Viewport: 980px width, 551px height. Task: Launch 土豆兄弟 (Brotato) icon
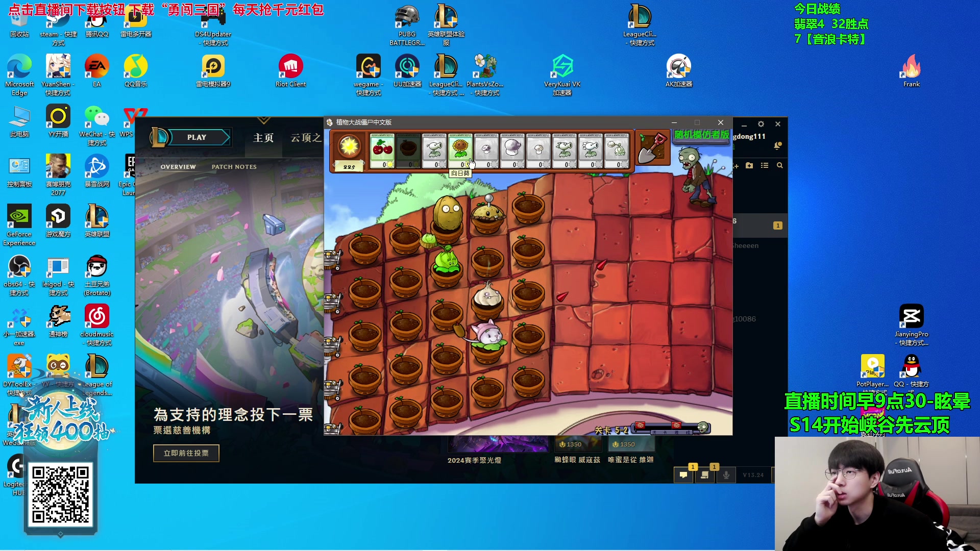pos(97,275)
